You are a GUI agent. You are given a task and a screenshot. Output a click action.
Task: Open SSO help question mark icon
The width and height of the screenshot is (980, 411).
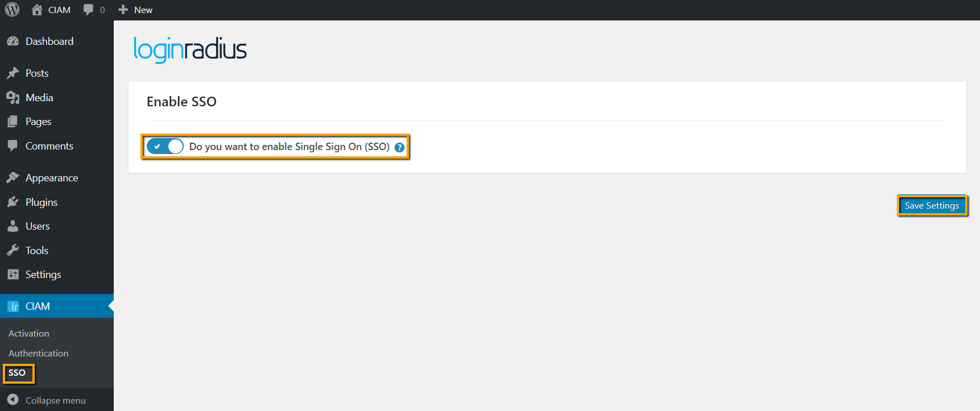tap(399, 147)
